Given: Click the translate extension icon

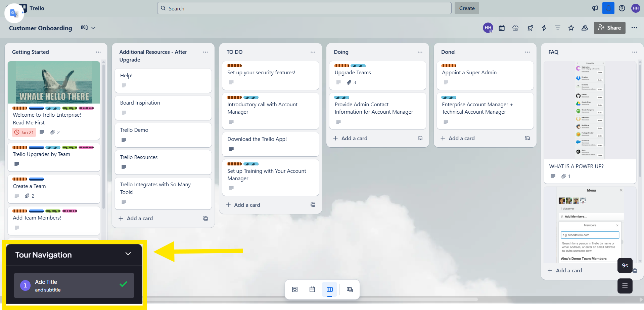Looking at the screenshot, I should [14, 13].
